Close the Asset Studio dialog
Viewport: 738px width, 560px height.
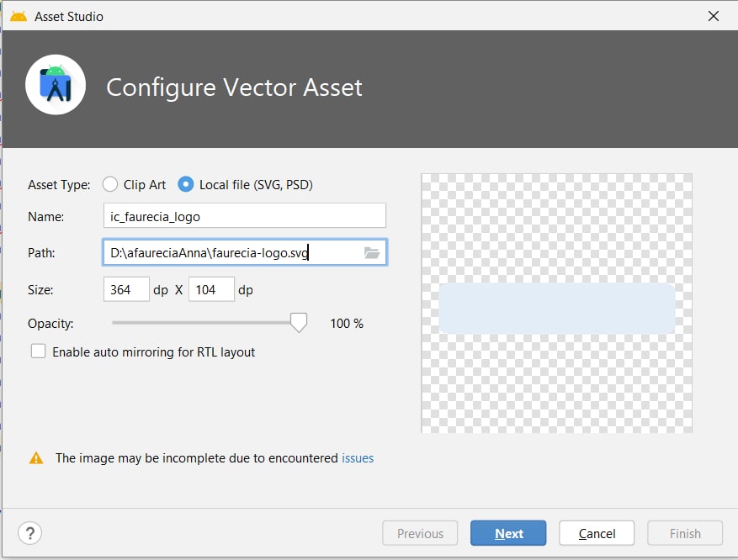(x=714, y=16)
